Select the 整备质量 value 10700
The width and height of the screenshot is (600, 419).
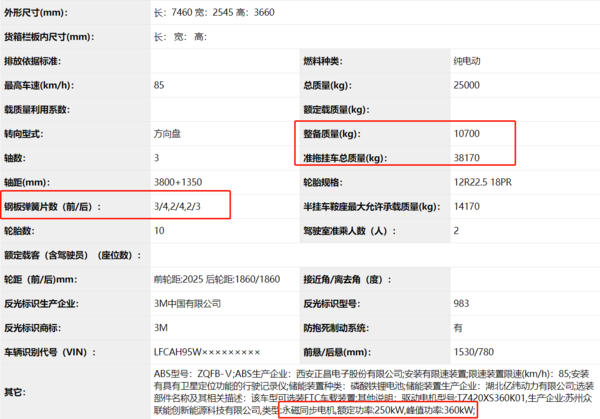[468, 133]
